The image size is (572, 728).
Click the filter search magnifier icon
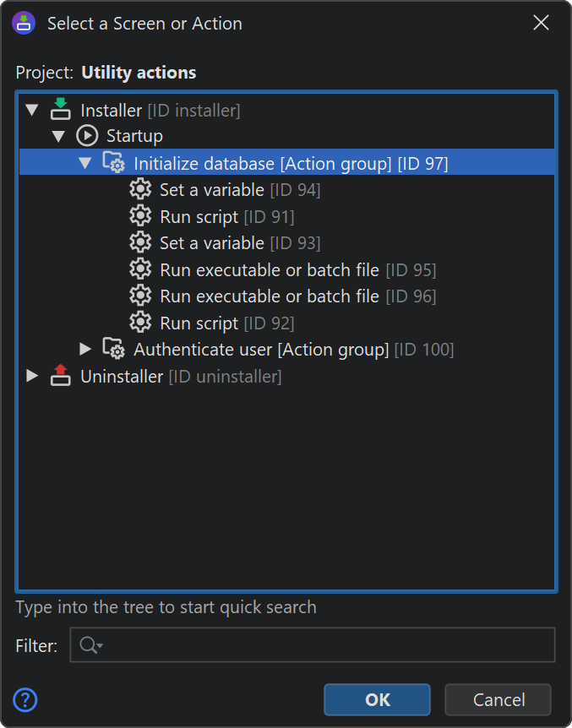(90, 645)
